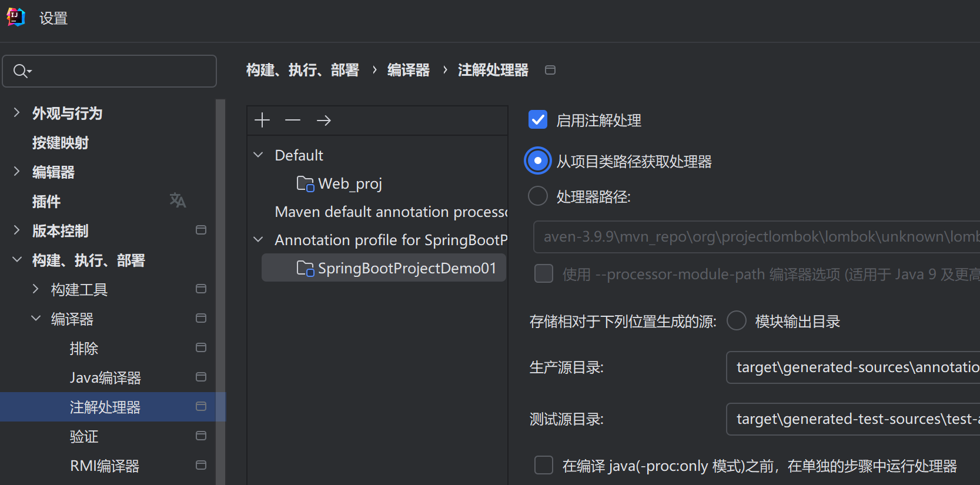Viewport: 980px width, 485px height.
Task: Collapse the Annotation profile for SpringBootP node
Action: (x=258, y=239)
